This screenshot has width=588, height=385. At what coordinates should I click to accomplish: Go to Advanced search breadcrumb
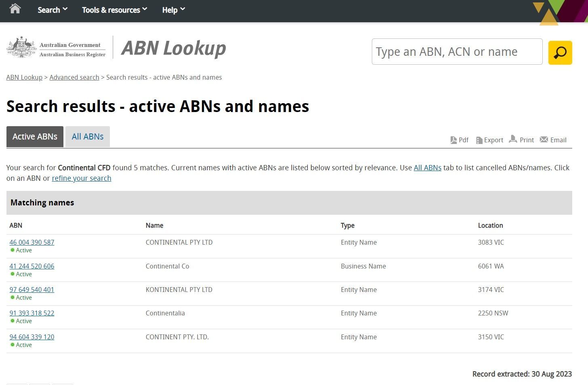[74, 77]
